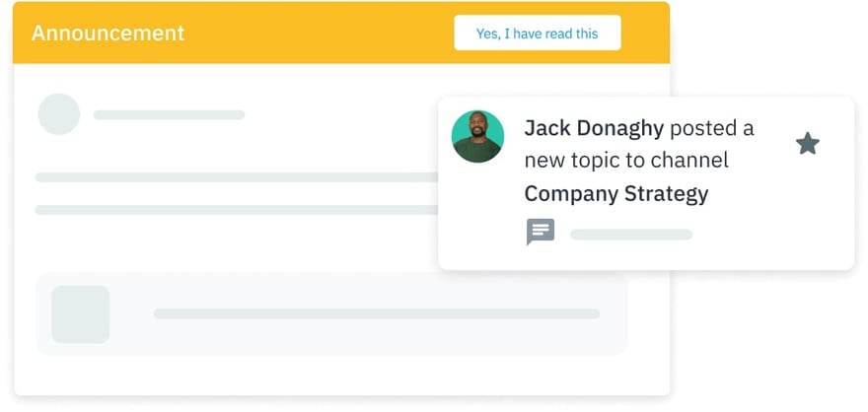
Task: Select the Jack Donaghy name text
Action: [594, 128]
